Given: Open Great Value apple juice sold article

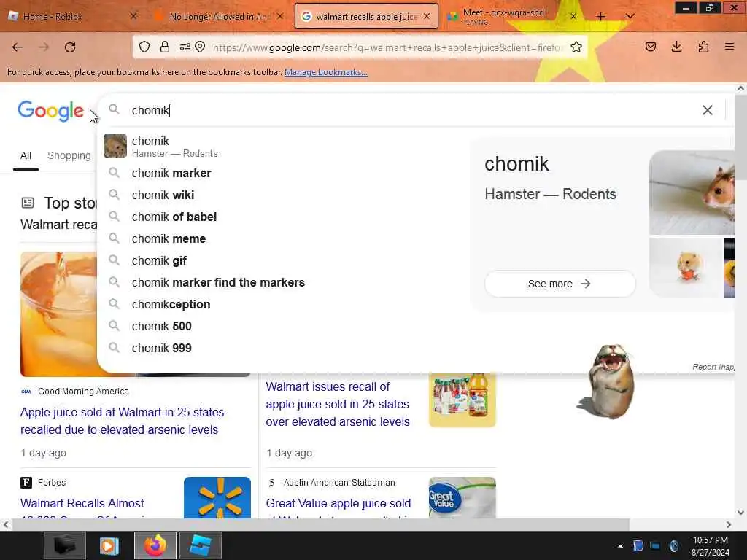Looking at the screenshot, I should pyautogui.click(x=338, y=503).
